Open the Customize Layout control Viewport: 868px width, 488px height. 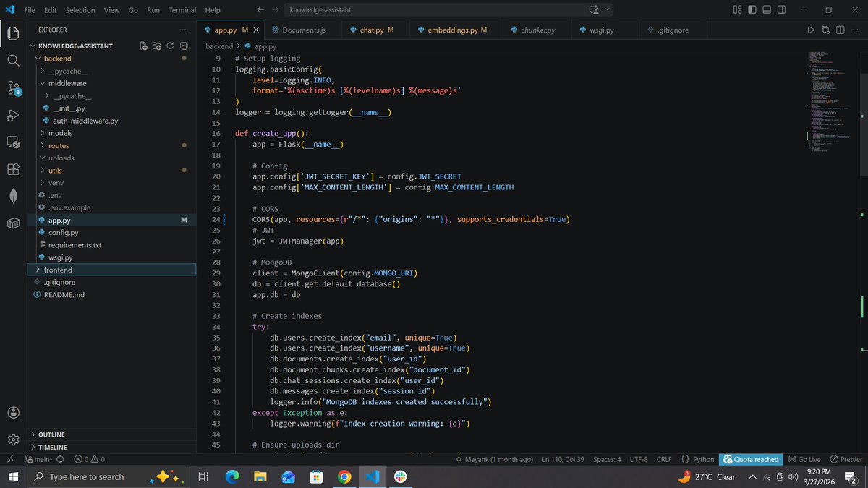737,10
